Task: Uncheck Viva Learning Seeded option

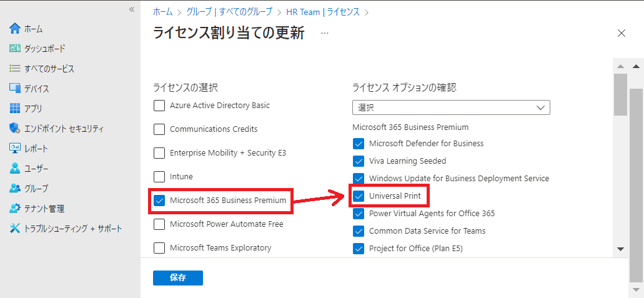Action: click(359, 161)
